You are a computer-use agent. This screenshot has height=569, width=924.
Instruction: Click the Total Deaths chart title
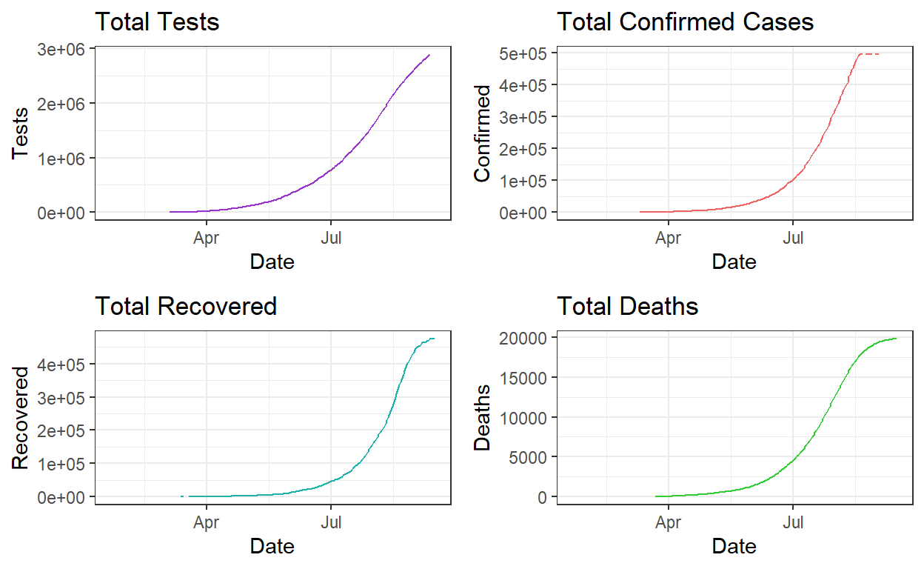pyautogui.click(x=627, y=305)
